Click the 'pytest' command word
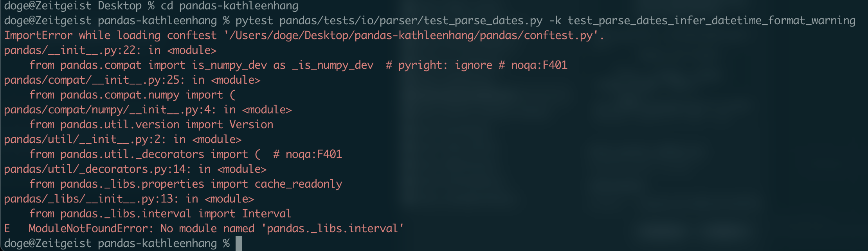Viewport: 868px width, 251px height. click(254, 21)
